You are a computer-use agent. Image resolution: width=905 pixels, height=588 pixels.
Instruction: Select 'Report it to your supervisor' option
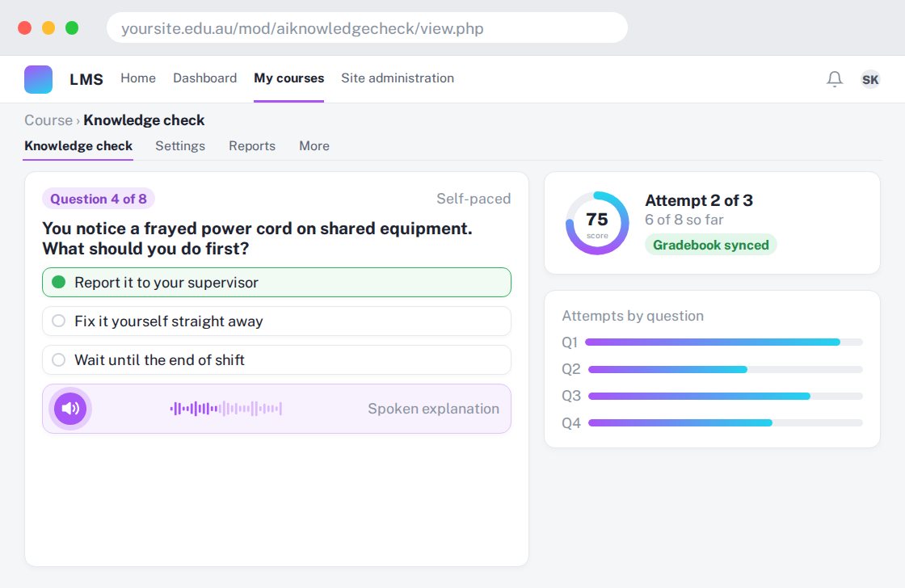(276, 282)
